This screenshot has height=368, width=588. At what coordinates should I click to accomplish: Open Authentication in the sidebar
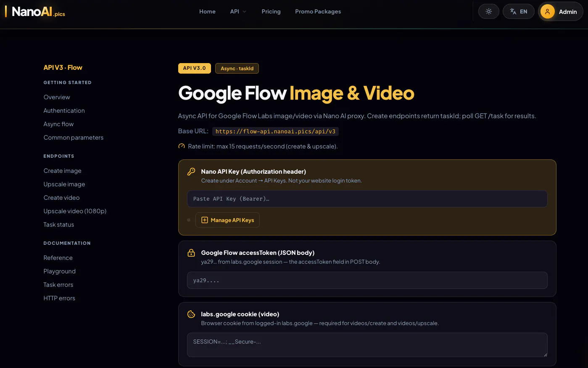64,111
